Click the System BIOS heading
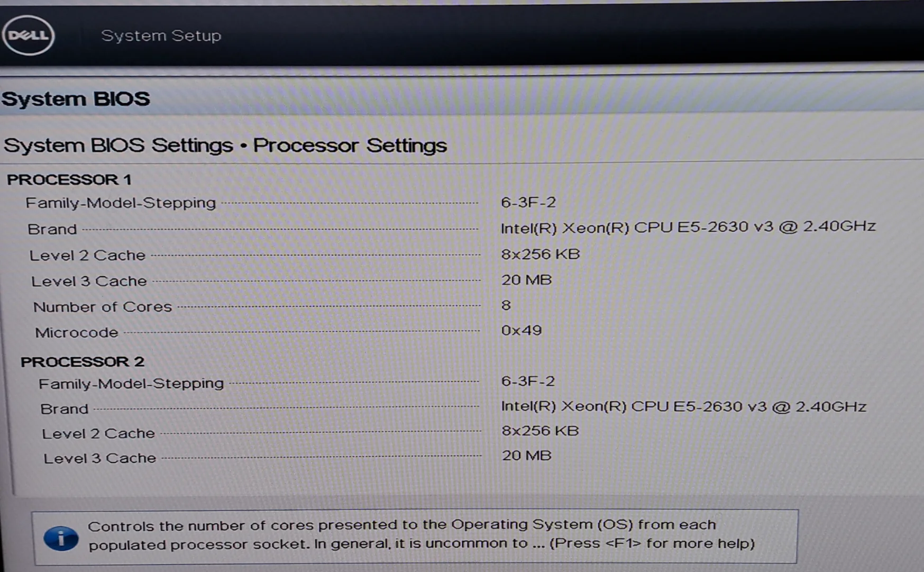924x572 pixels. [76, 99]
